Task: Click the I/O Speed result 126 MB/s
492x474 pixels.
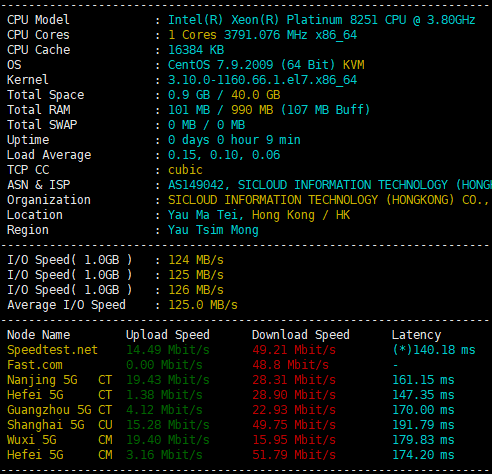Action: click(196, 290)
